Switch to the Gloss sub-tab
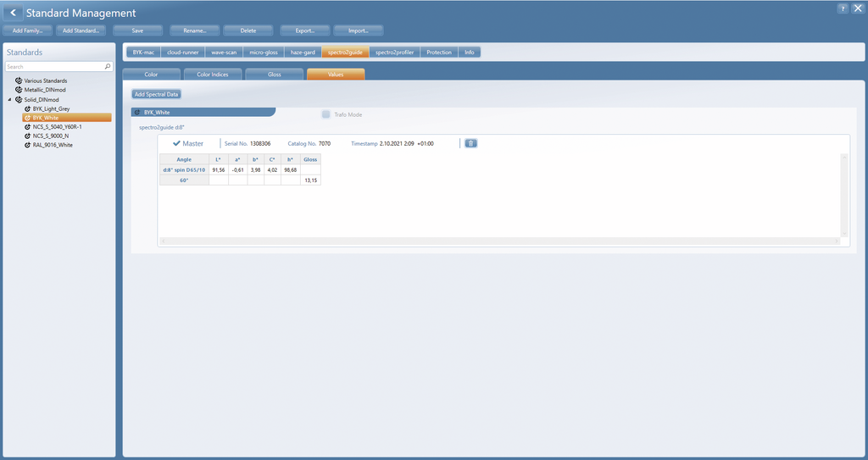868x460 pixels. click(x=275, y=75)
